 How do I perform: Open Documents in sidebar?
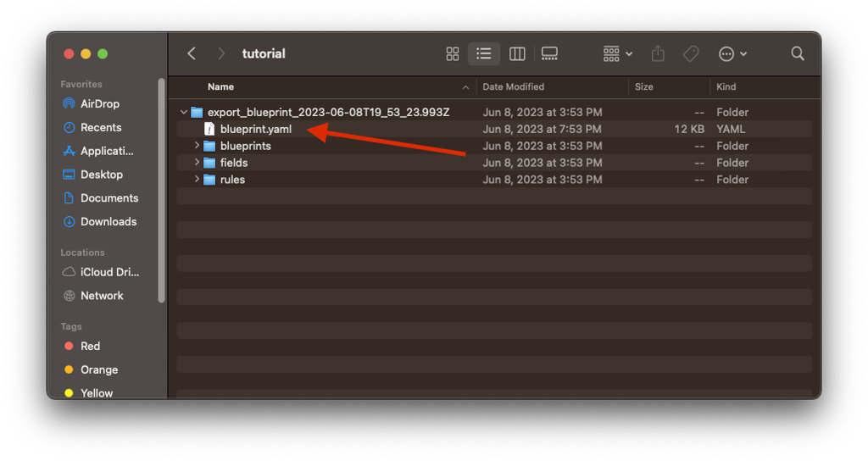(x=109, y=198)
